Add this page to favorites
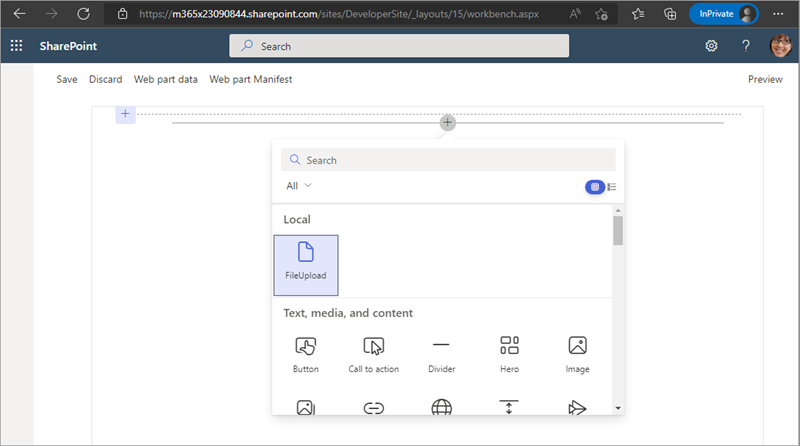 (x=602, y=14)
